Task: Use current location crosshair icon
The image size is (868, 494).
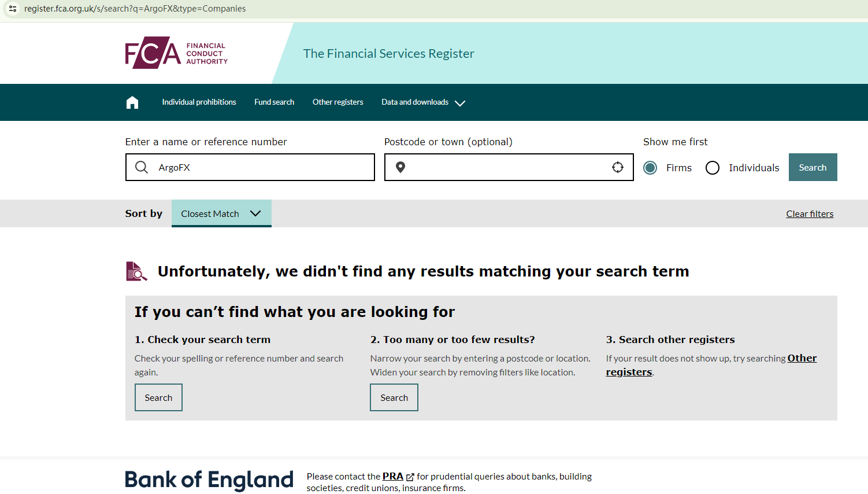Action: tap(618, 167)
